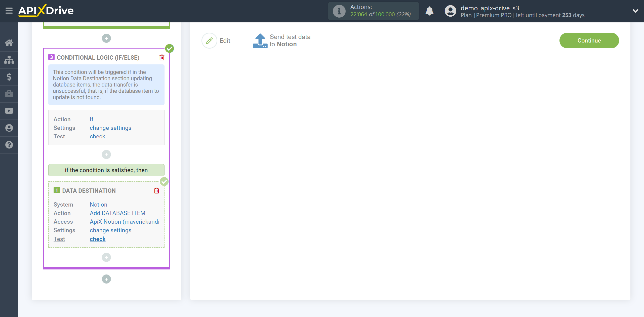Delete the Data Destination block

pyautogui.click(x=156, y=191)
